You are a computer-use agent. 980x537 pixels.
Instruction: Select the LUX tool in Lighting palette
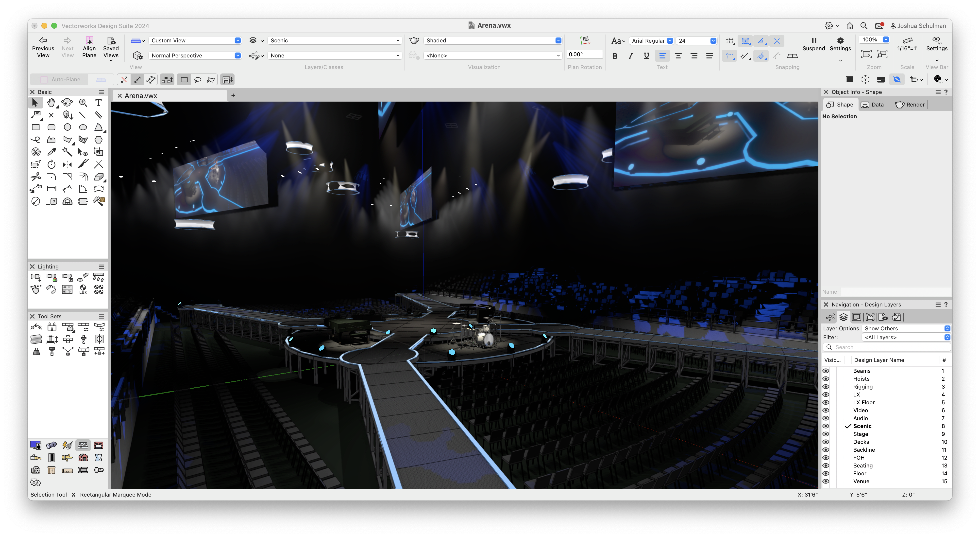83,289
